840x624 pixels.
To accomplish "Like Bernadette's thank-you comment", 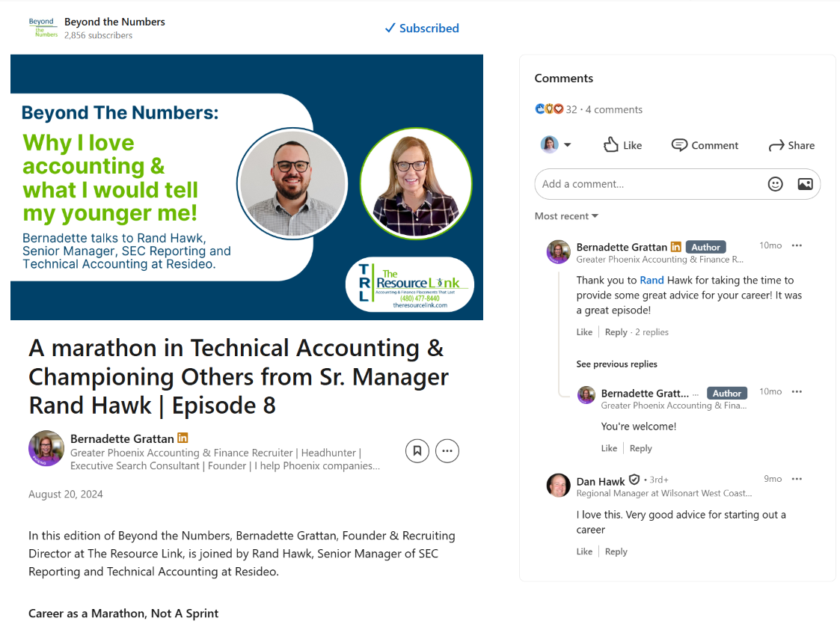I will (584, 332).
